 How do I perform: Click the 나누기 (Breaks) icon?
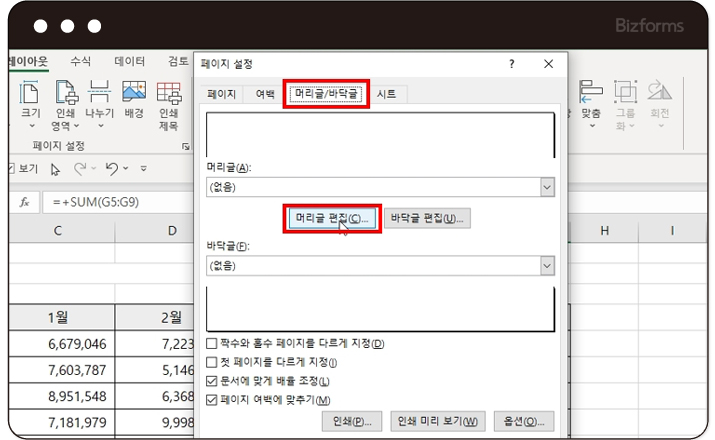99,92
